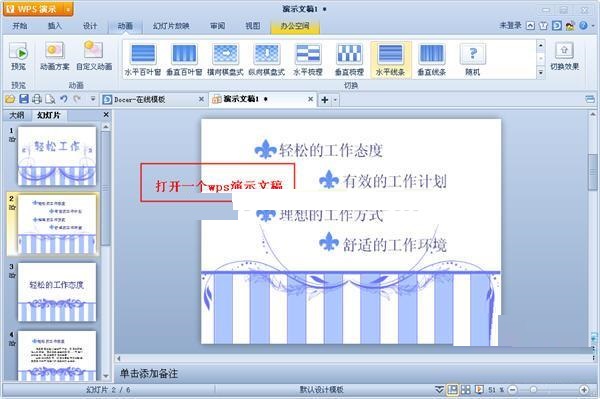The height and width of the screenshot is (399, 600).
Task: Click the skin shirt icon in title bar
Action: (543, 26)
